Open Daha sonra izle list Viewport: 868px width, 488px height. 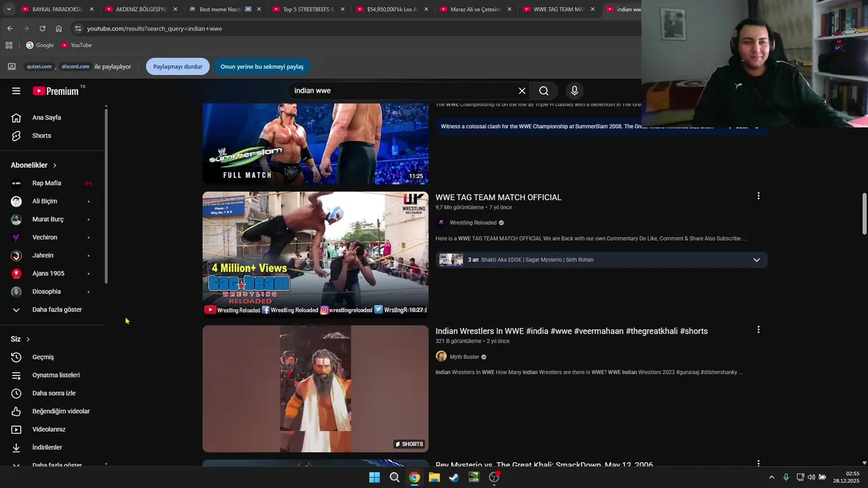(x=54, y=393)
